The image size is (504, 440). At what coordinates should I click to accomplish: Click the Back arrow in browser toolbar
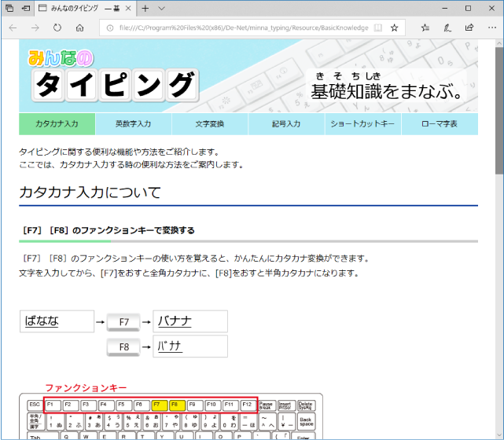13,27
